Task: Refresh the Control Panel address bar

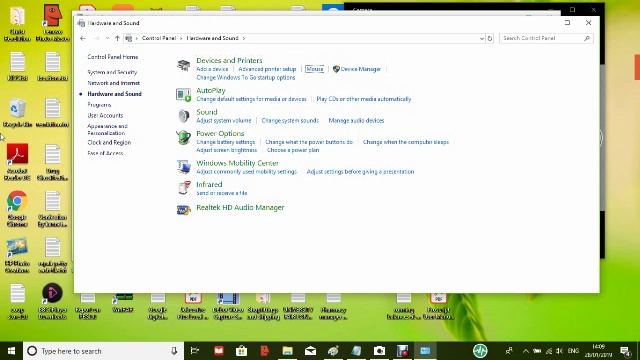Action: pyautogui.click(x=490, y=38)
